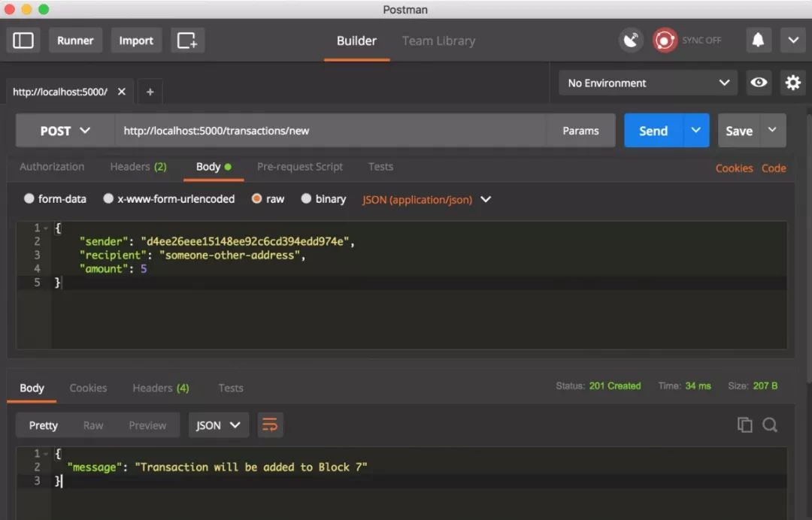Image resolution: width=812 pixels, height=520 pixels.
Task: Open notifications bell
Action: pos(758,41)
